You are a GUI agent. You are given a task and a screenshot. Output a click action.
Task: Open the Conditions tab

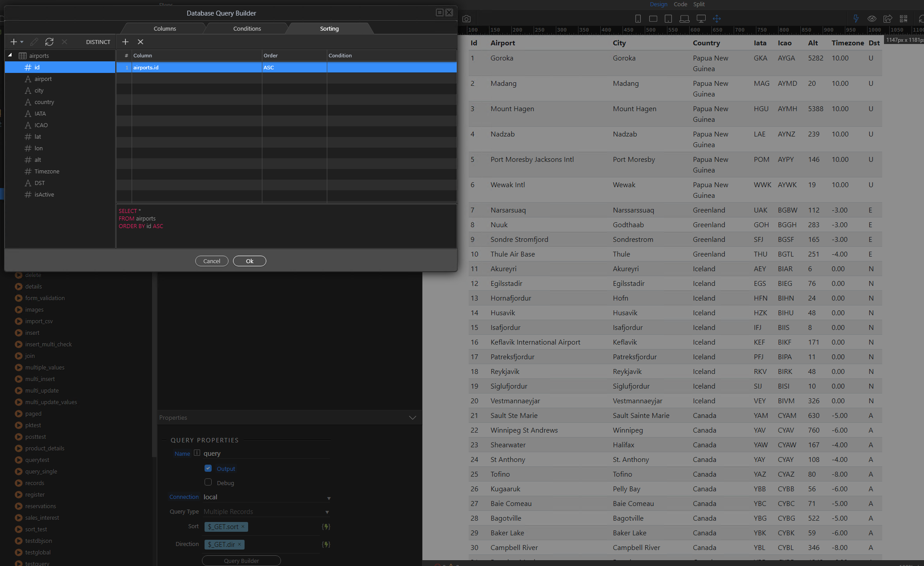[247, 28]
